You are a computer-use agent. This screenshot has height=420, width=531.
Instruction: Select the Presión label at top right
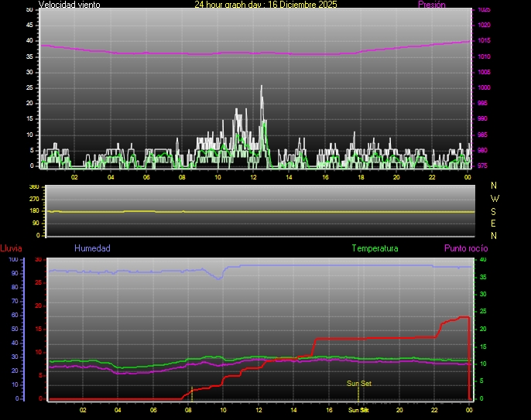pos(431,5)
